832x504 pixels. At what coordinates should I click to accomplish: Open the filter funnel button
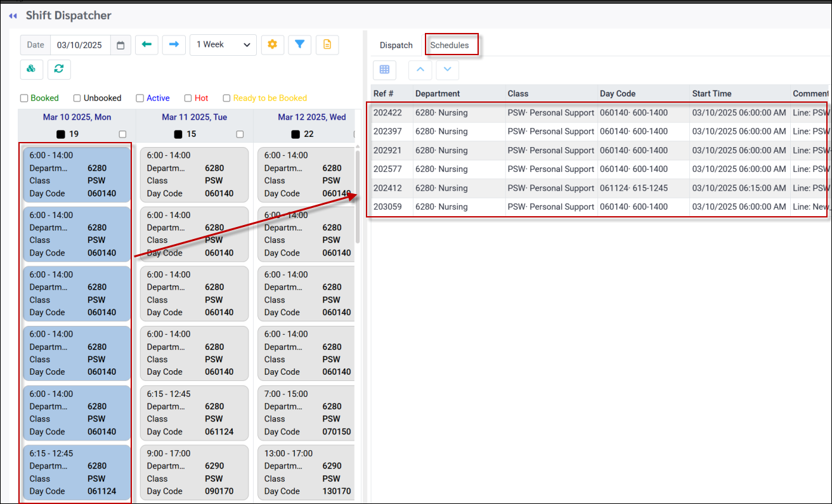pyautogui.click(x=300, y=45)
